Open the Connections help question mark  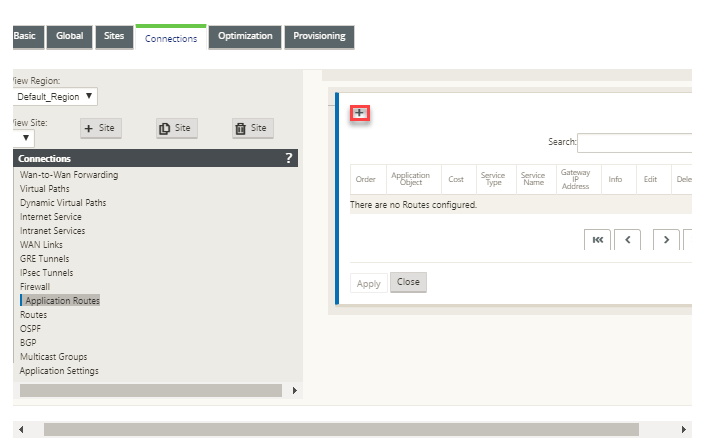pyautogui.click(x=289, y=158)
